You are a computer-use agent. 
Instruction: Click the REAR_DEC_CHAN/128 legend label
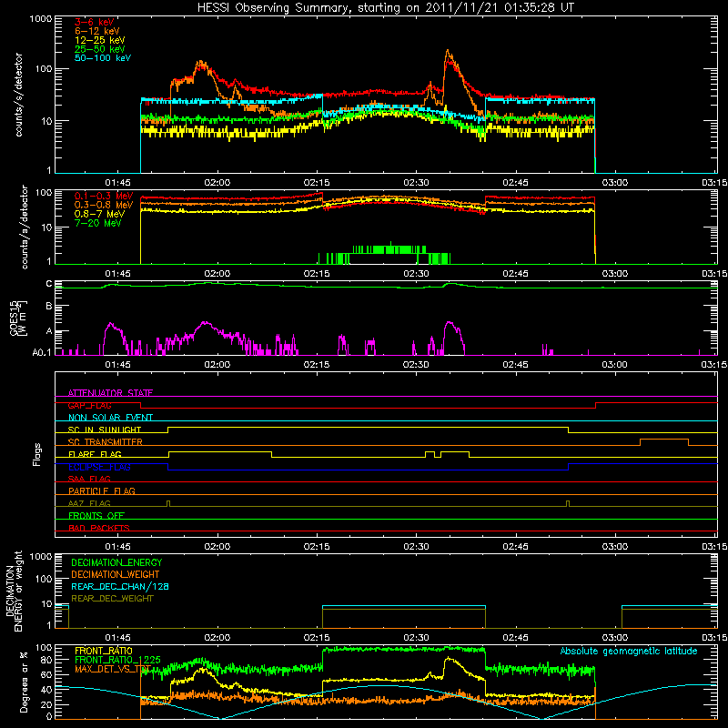point(120,586)
